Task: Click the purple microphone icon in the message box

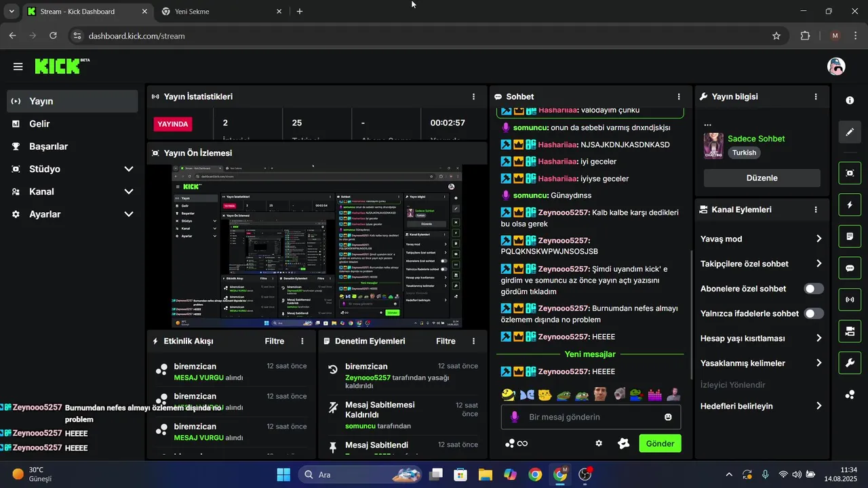Action: [x=515, y=417]
